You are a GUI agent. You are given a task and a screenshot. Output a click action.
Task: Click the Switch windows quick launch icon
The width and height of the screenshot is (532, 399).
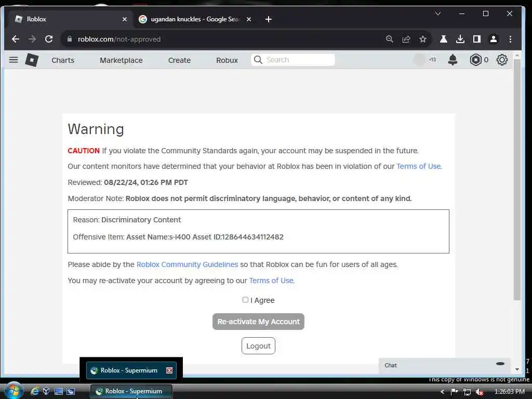[x=71, y=391]
